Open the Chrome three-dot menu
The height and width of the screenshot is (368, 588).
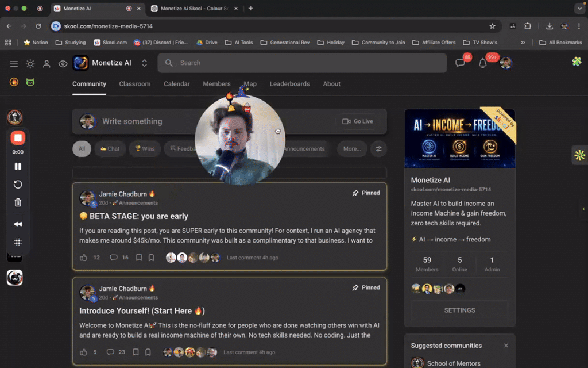pyautogui.click(x=579, y=26)
